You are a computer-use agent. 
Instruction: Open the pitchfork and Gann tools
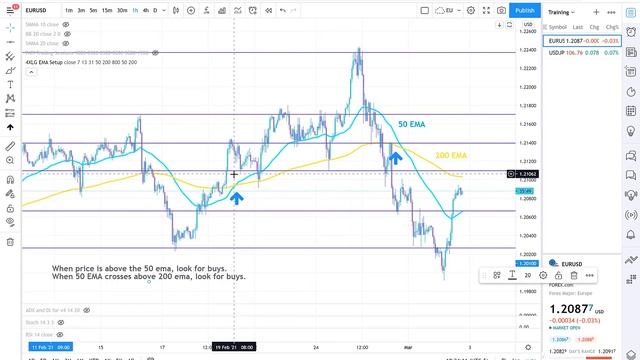tap(10, 56)
